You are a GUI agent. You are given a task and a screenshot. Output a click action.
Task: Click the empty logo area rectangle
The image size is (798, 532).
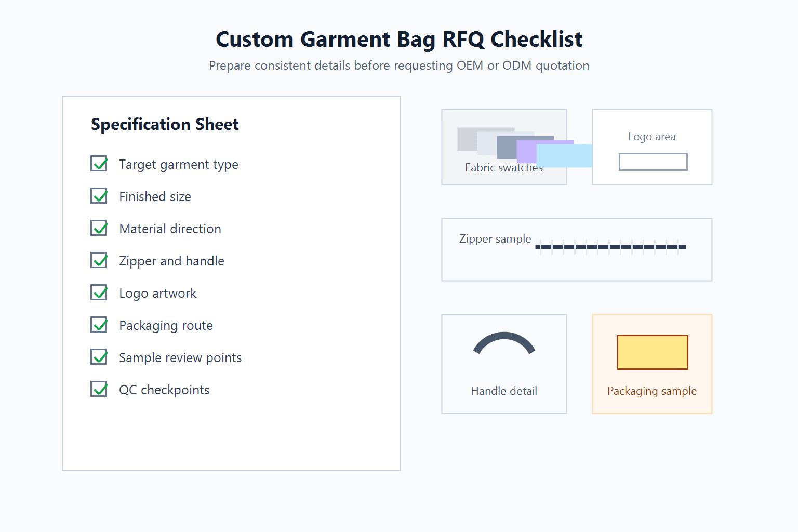(653, 162)
